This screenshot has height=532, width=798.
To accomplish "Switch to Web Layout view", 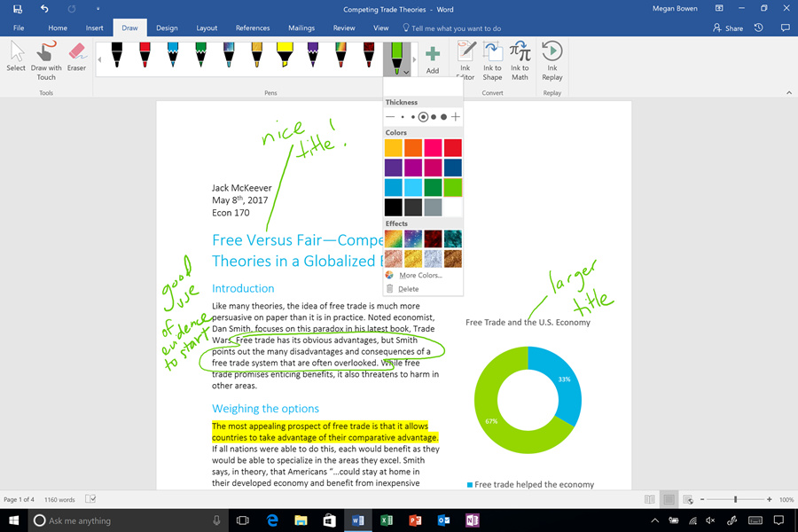I will (x=688, y=499).
